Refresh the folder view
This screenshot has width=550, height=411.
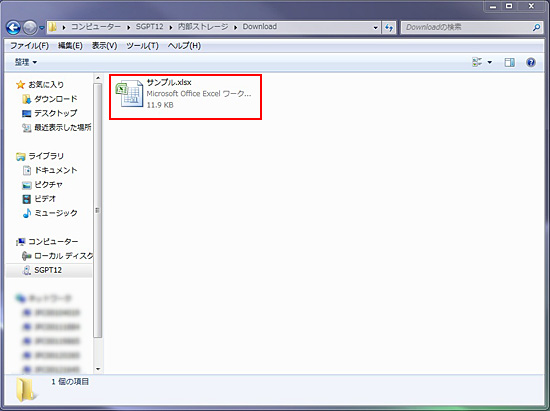[x=389, y=27]
